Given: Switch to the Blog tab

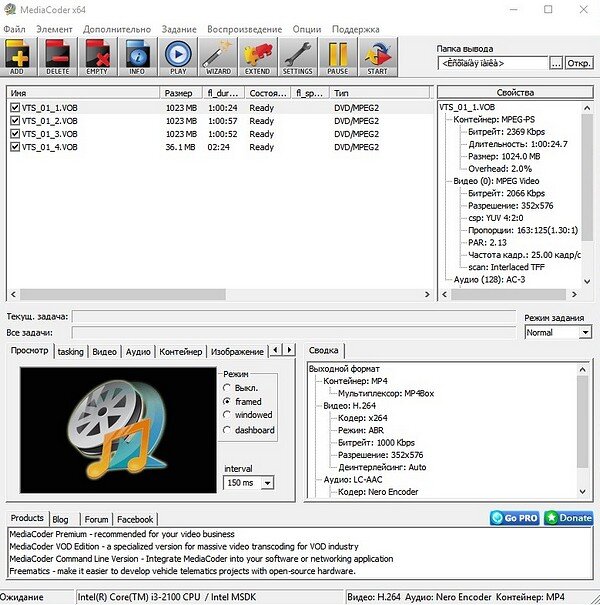Looking at the screenshot, I should click(60, 519).
